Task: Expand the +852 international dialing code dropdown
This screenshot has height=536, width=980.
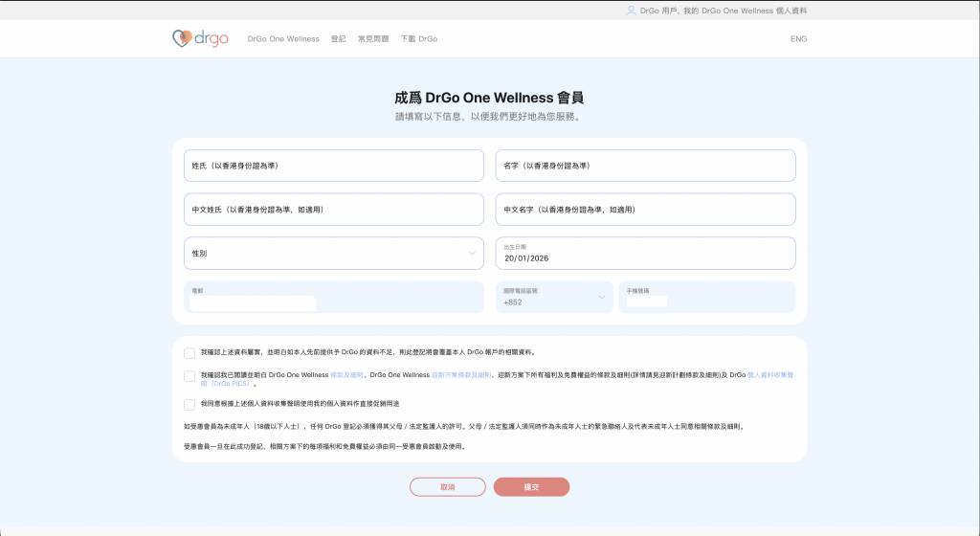Action: click(x=554, y=297)
